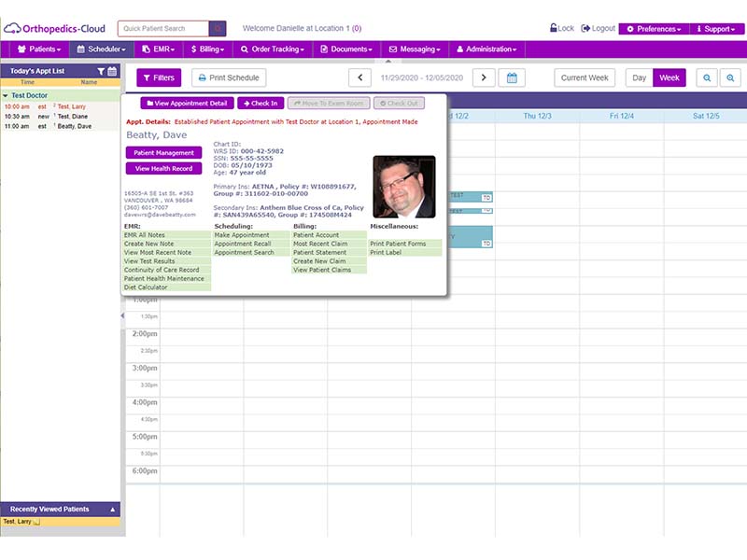747x560 pixels.
Task: Click the zoom in magnifier icon
Action: 730,77
